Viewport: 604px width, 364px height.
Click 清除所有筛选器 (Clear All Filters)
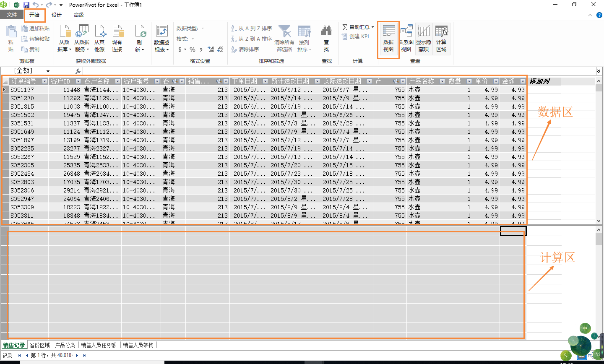[284, 38]
